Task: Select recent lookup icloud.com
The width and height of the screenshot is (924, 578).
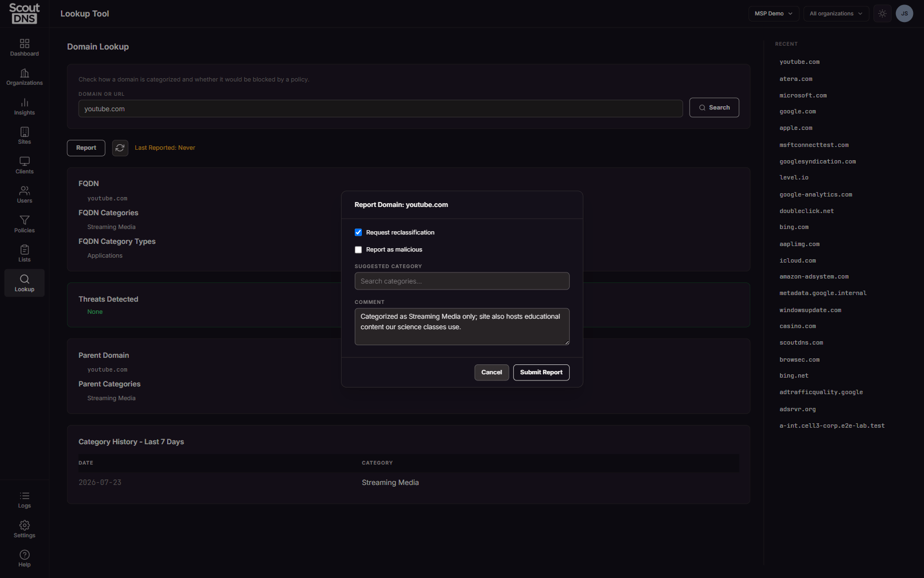Action: pos(798,261)
